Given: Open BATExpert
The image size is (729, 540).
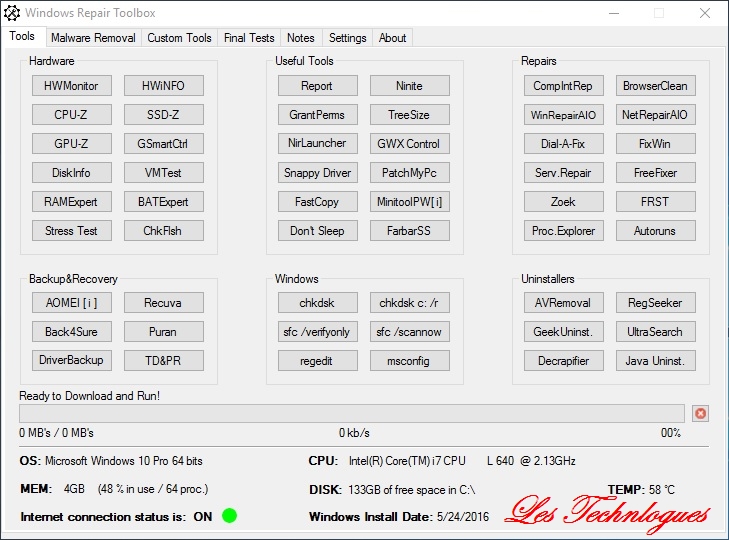Looking at the screenshot, I should tap(164, 201).
